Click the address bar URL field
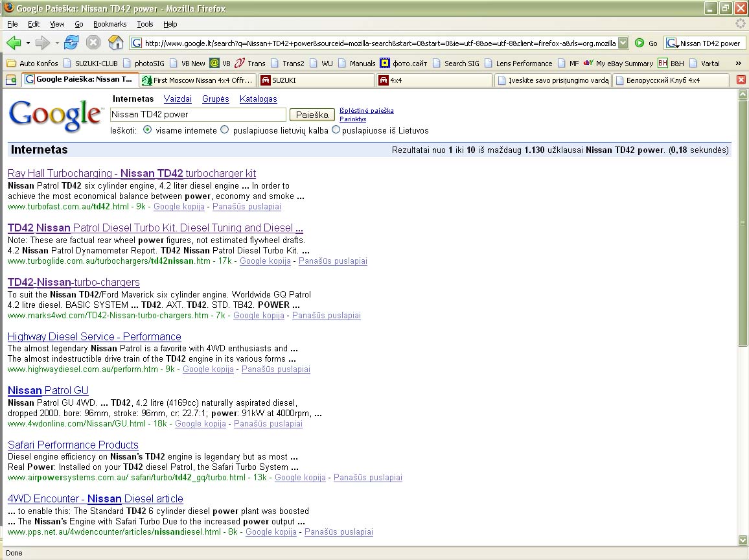Viewport: 749px width, 560px height. (380, 43)
